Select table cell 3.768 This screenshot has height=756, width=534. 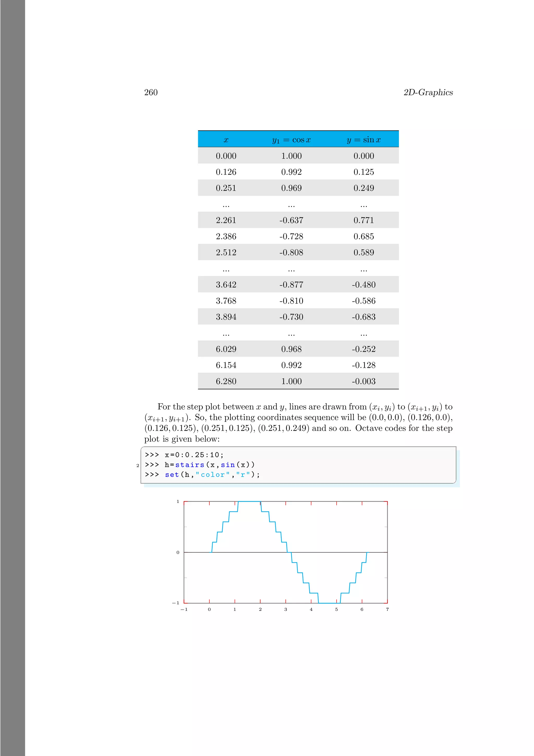pyautogui.click(x=226, y=301)
